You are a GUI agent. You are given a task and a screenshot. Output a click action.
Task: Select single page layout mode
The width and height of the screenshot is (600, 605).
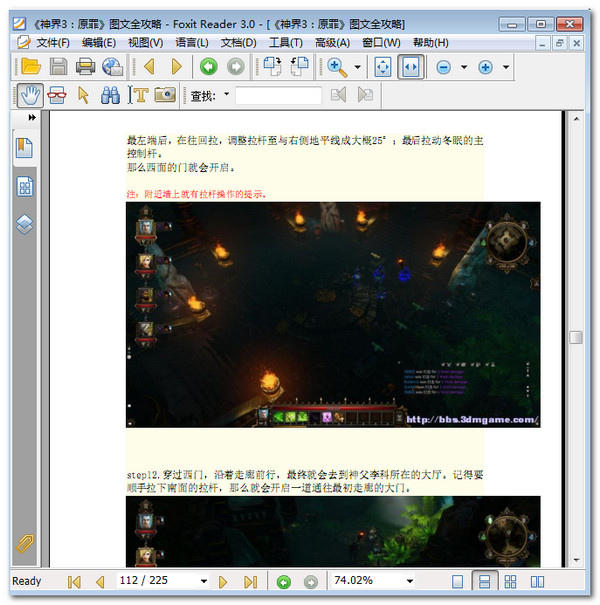point(457,581)
